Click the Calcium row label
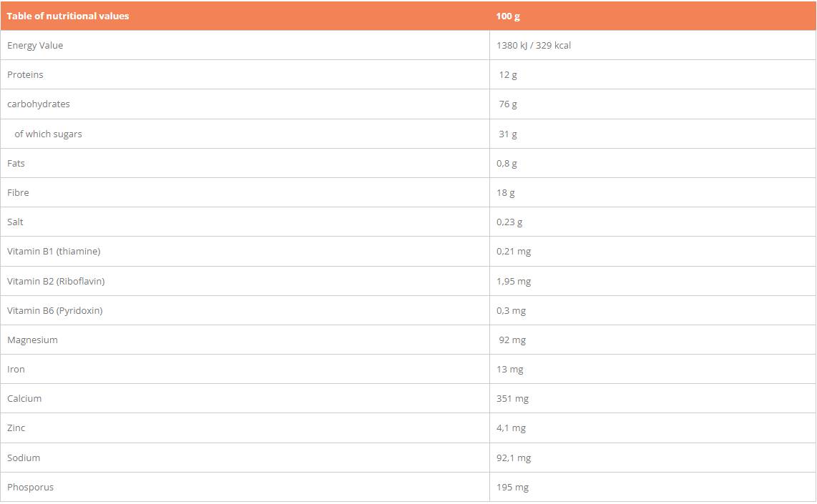817x504 pixels. tap(24, 399)
